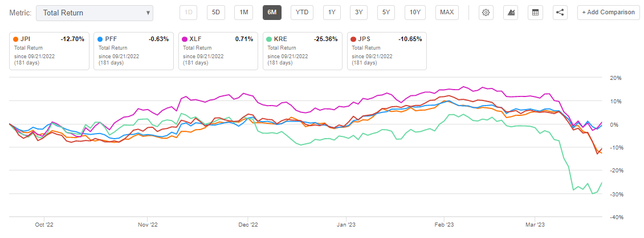644x238 pixels.
Task: Select the 6M time range
Action: (x=272, y=13)
